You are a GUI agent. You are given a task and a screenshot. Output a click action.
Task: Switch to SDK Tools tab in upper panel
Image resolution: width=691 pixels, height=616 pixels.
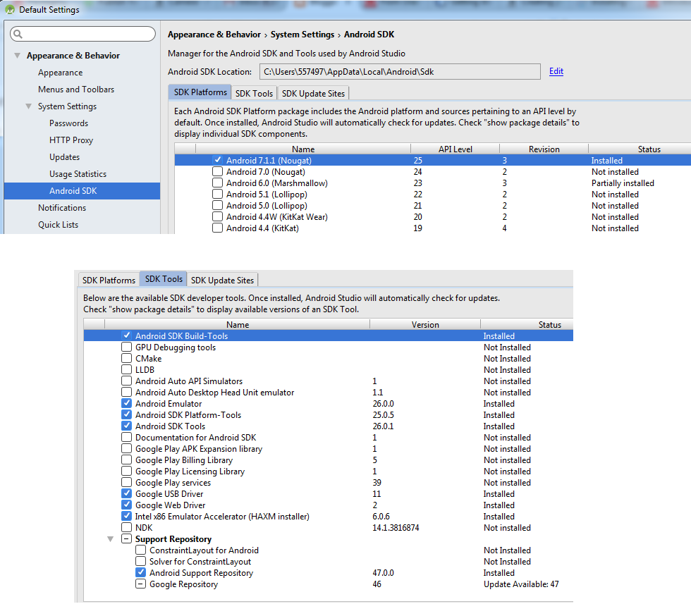(x=255, y=94)
